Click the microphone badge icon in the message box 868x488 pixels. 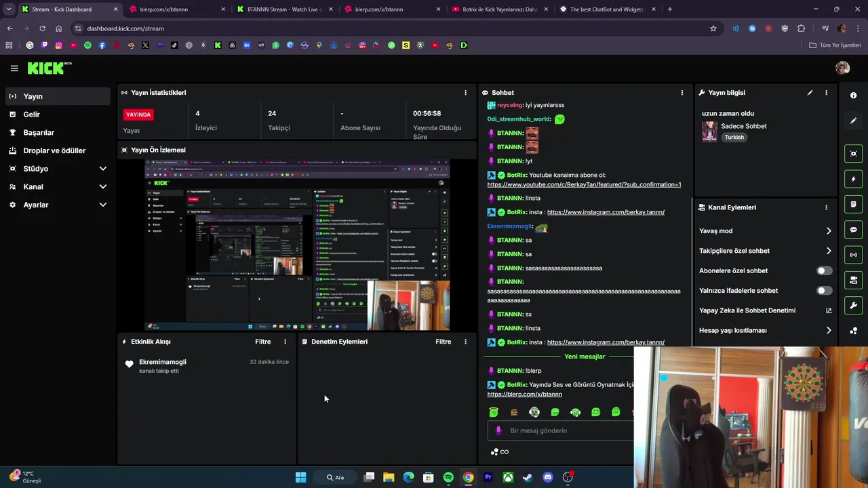pyautogui.click(x=498, y=430)
